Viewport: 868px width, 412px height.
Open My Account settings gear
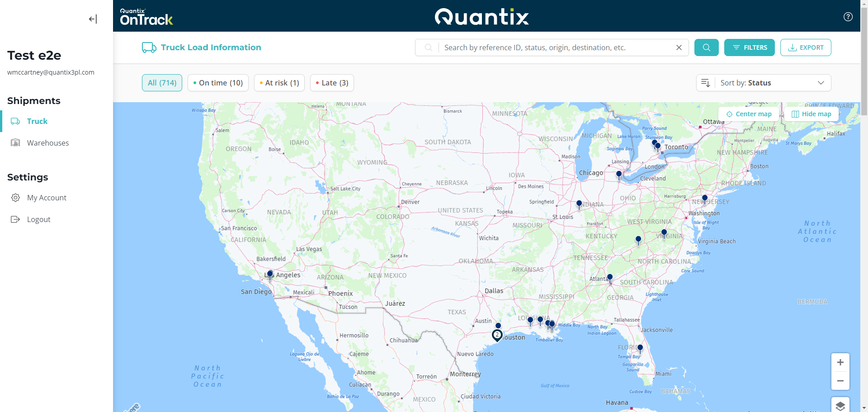point(15,198)
